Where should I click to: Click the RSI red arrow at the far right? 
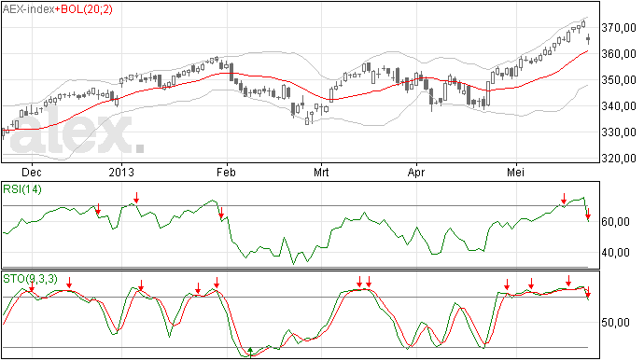pos(588,214)
